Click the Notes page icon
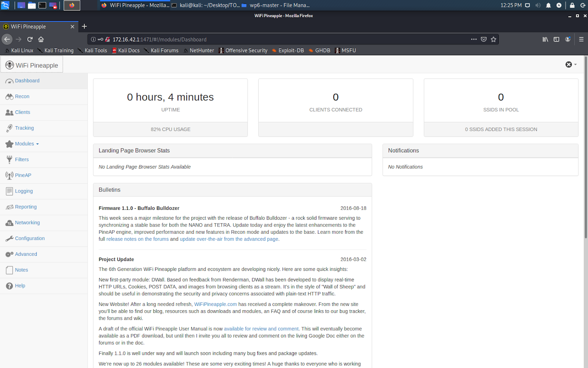Screen dimensions: 588x368 pyautogui.click(x=9, y=270)
